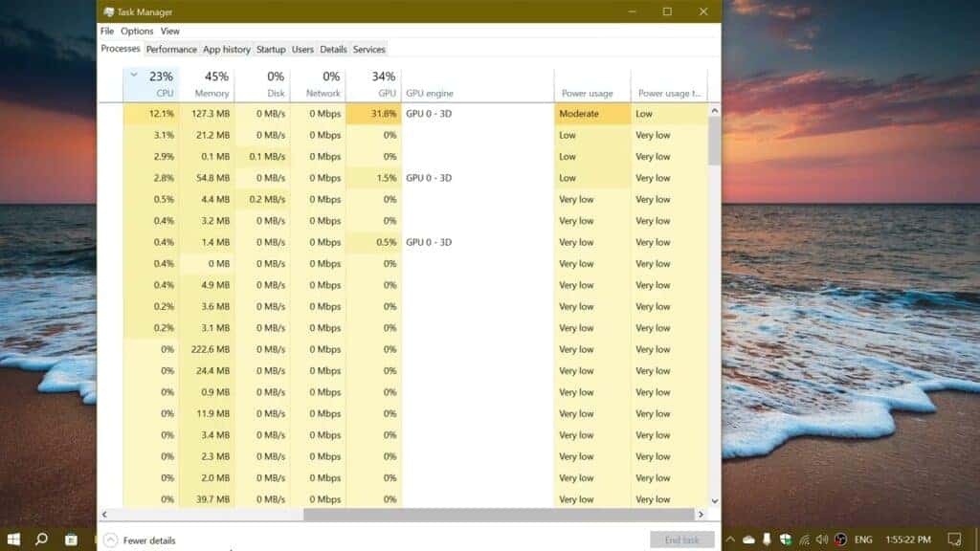Open the clock showing 1:55:22 PM
Image resolution: width=980 pixels, height=551 pixels.
[907, 540]
